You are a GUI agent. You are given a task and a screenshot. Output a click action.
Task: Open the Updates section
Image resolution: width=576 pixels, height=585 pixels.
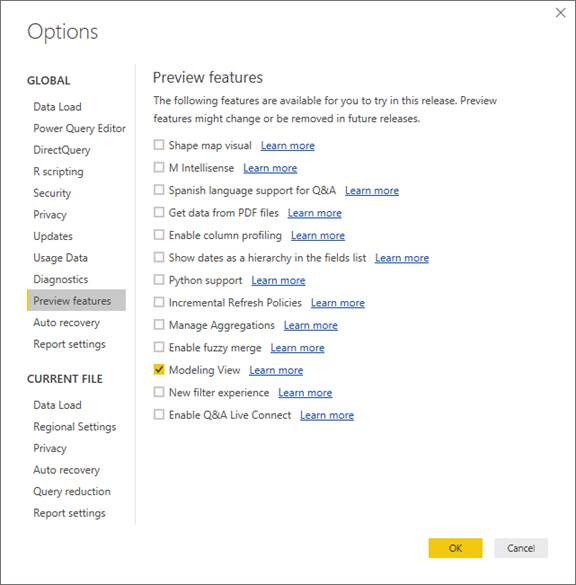(53, 236)
